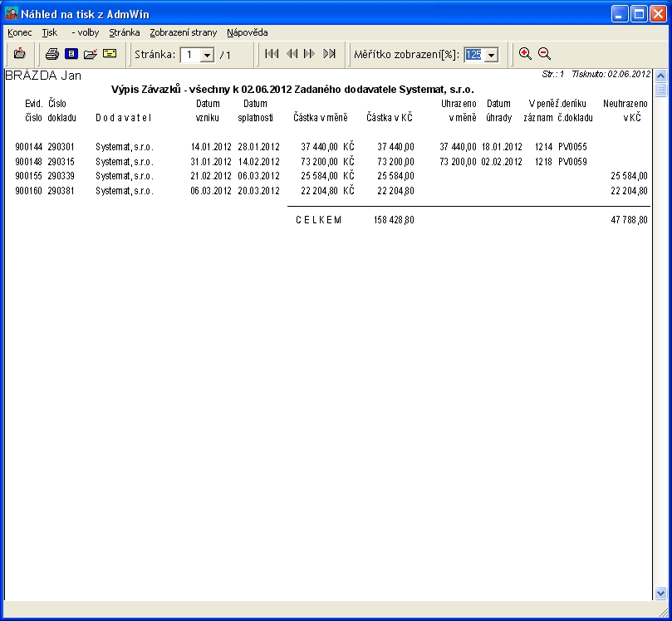Open the Zobrazení strany menu

[184, 32]
